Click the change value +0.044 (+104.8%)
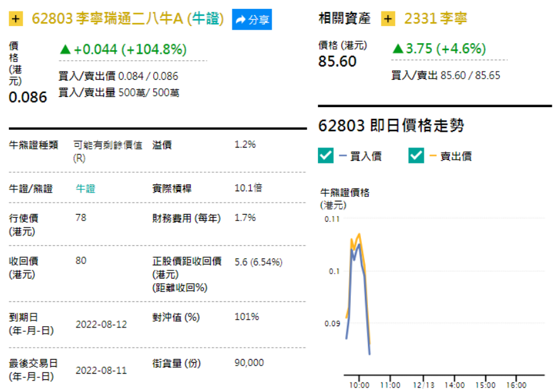 pyautogui.click(x=130, y=49)
